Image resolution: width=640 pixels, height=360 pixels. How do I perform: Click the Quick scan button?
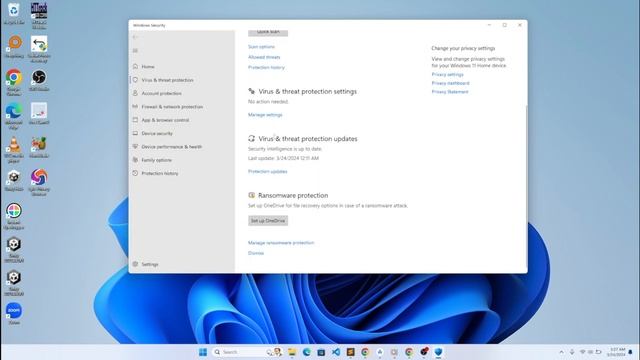268,32
